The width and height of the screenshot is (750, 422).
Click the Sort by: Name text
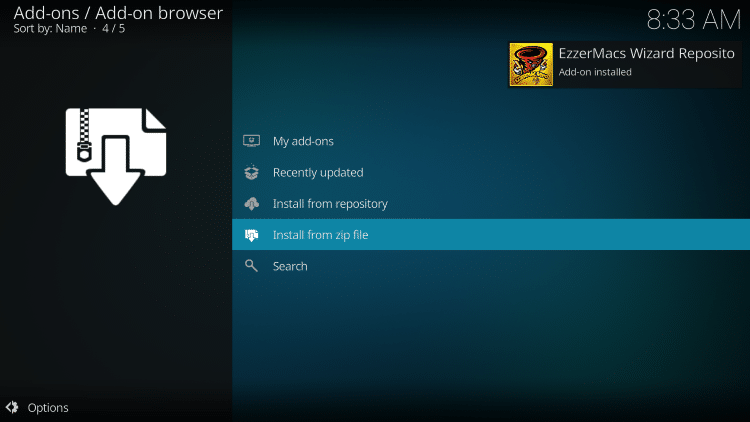(x=49, y=29)
